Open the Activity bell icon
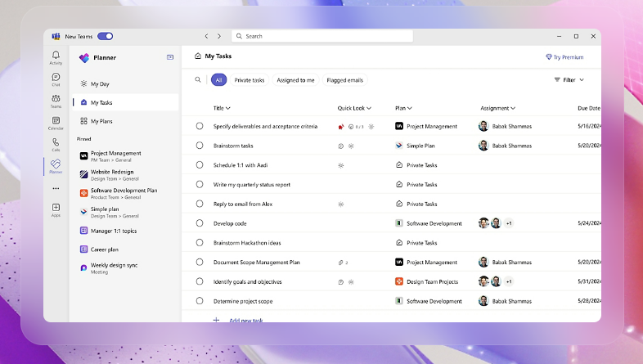 point(56,55)
